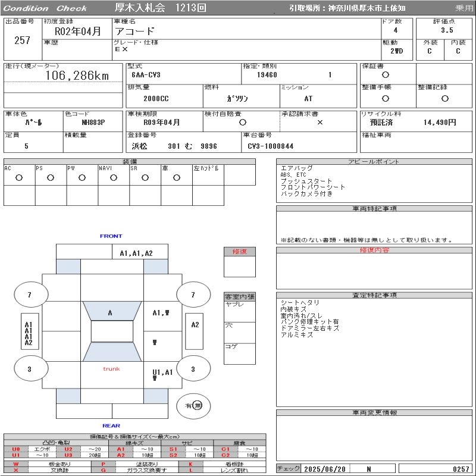Click the empty 左ハンドル equipment cell
Viewport: 476px width, 476px height.
[x=208, y=175]
